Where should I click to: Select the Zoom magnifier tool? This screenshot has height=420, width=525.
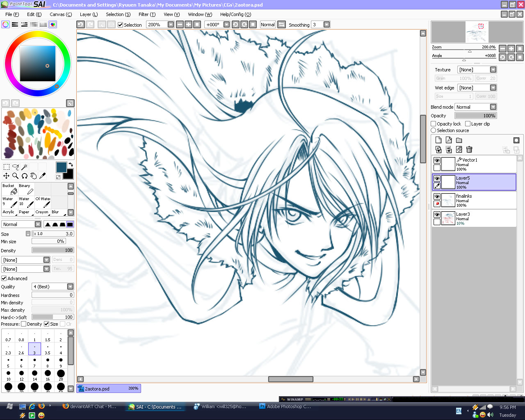[16, 176]
